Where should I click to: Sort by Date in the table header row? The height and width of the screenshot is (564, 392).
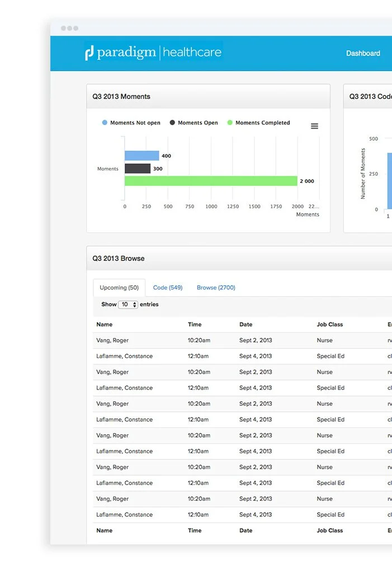tap(246, 325)
